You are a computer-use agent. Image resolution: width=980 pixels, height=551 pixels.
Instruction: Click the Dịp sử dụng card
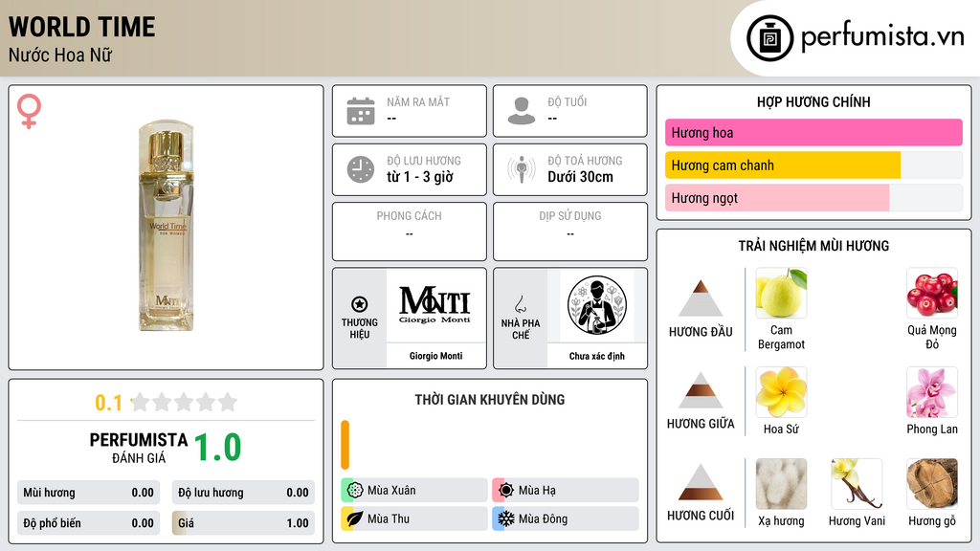pyautogui.click(x=570, y=231)
